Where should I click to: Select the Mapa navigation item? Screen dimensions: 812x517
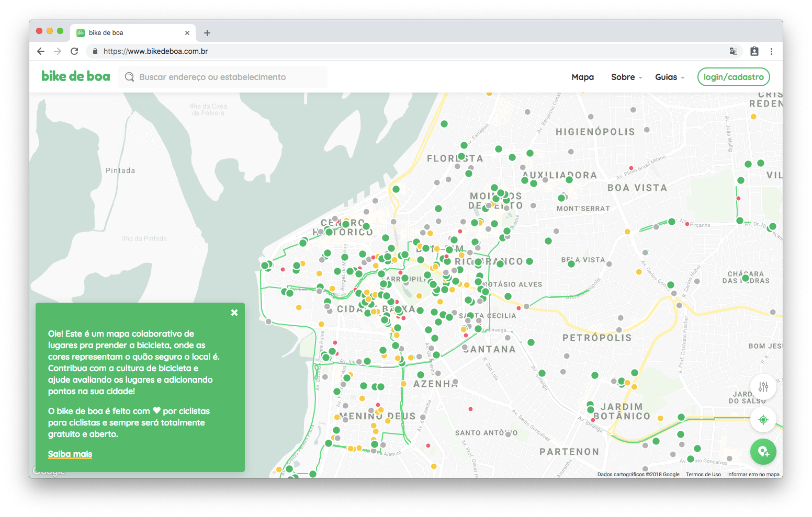(582, 77)
